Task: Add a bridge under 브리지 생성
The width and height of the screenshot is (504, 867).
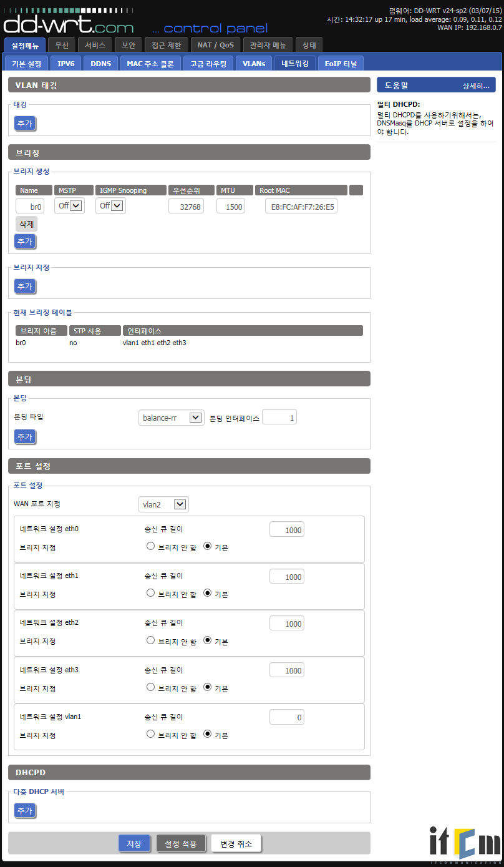Action: tap(25, 241)
